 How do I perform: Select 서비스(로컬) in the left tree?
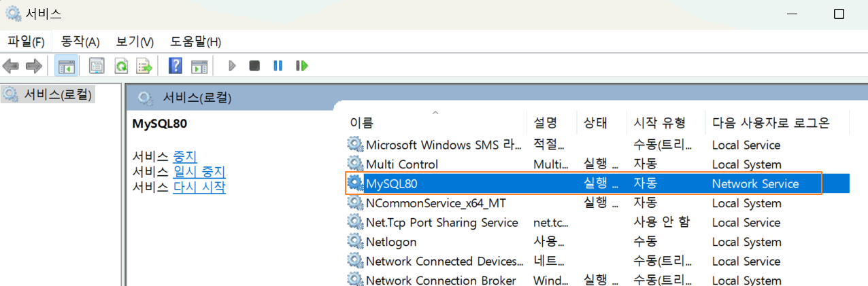pyautogui.click(x=57, y=94)
